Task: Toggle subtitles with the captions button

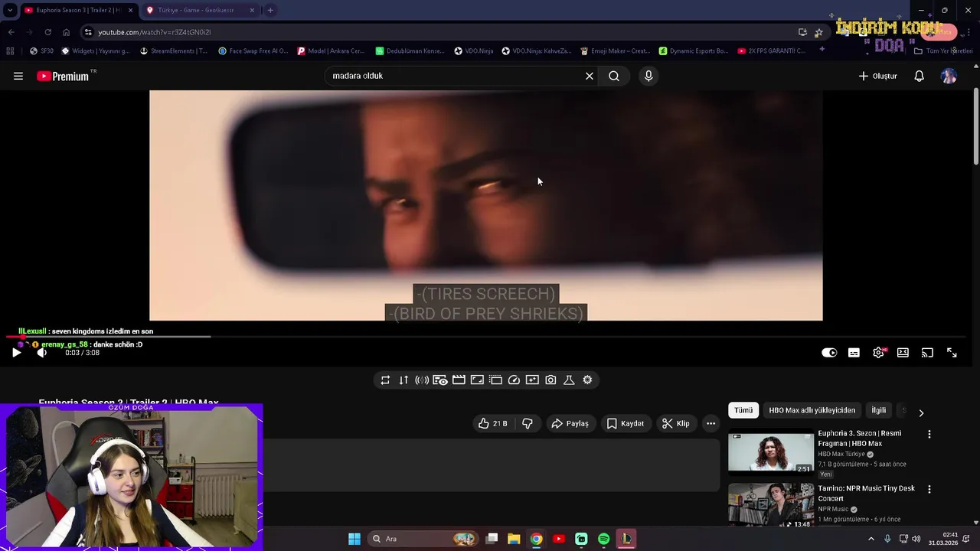Action: (854, 353)
